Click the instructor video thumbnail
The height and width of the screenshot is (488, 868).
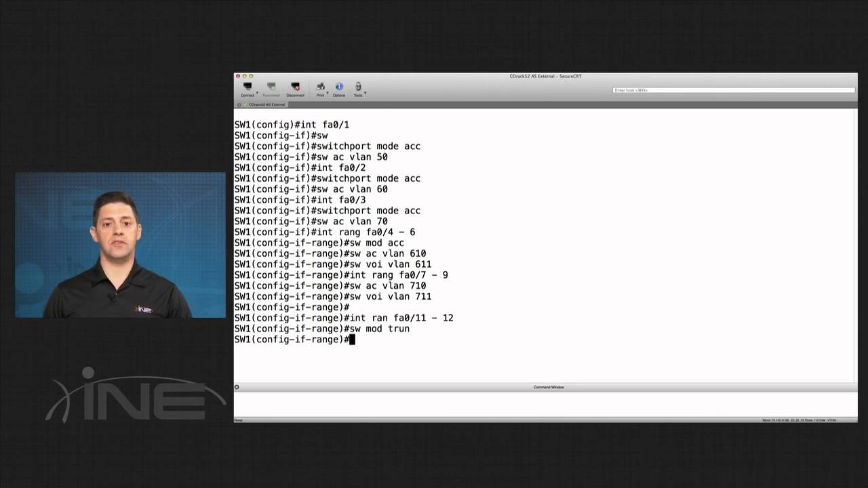point(121,245)
